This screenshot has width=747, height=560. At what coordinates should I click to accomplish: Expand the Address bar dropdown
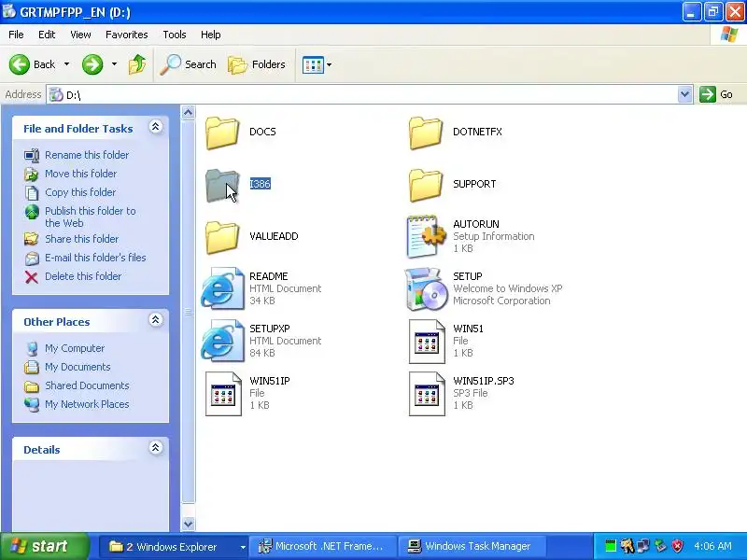coord(684,94)
